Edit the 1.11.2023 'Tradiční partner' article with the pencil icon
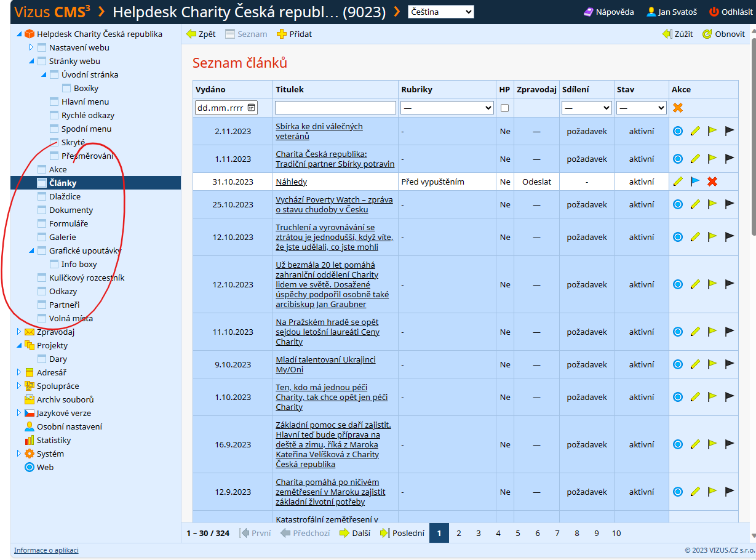This screenshot has width=756, height=560. [x=695, y=159]
